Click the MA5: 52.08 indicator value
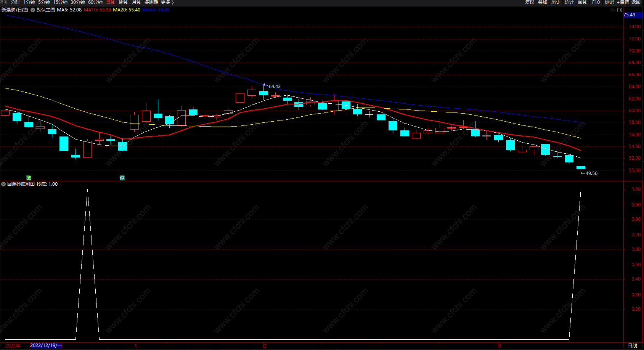The image size is (644, 350). pyautogui.click(x=69, y=10)
